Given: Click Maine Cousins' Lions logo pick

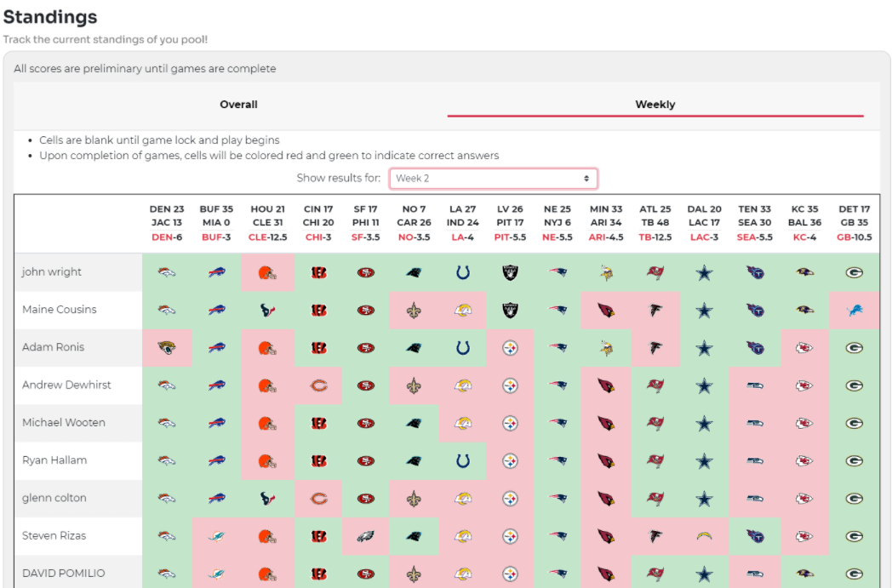Looking at the screenshot, I should click(x=854, y=311).
